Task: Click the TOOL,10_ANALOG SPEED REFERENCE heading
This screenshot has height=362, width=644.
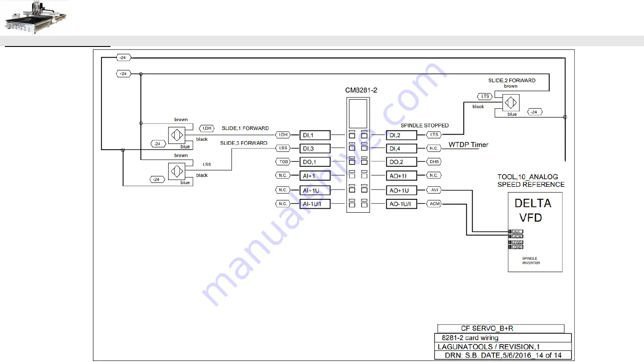Action: [x=531, y=181]
